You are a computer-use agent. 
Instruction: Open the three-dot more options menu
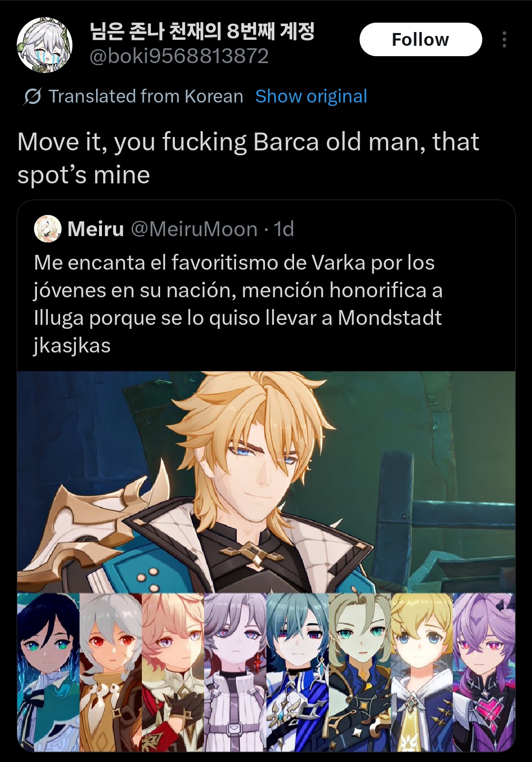click(x=504, y=39)
